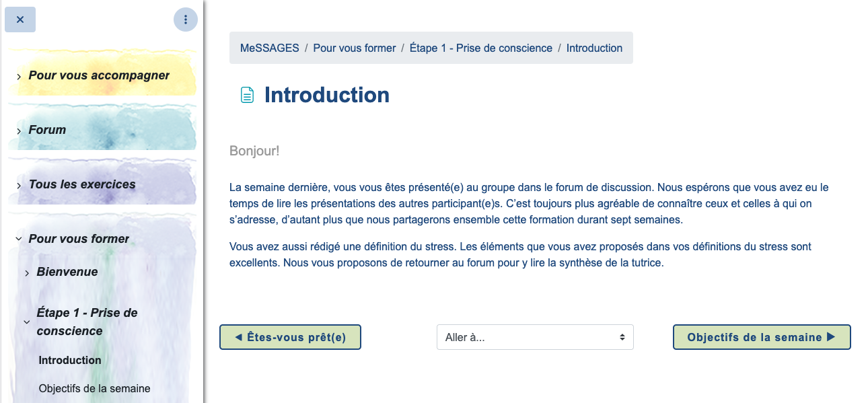Select Introduction in the sidebar
This screenshot has width=868, height=403.
pyautogui.click(x=70, y=360)
